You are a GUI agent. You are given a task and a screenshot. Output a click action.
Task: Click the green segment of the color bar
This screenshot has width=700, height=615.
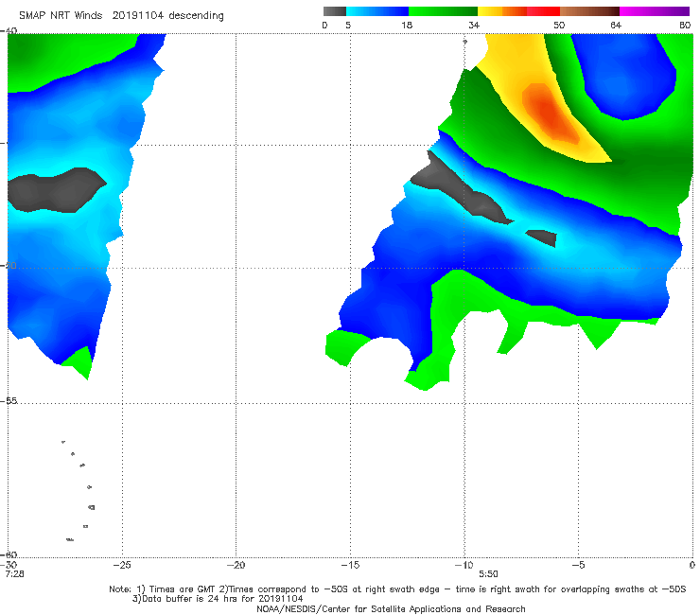pyautogui.click(x=443, y=11)
